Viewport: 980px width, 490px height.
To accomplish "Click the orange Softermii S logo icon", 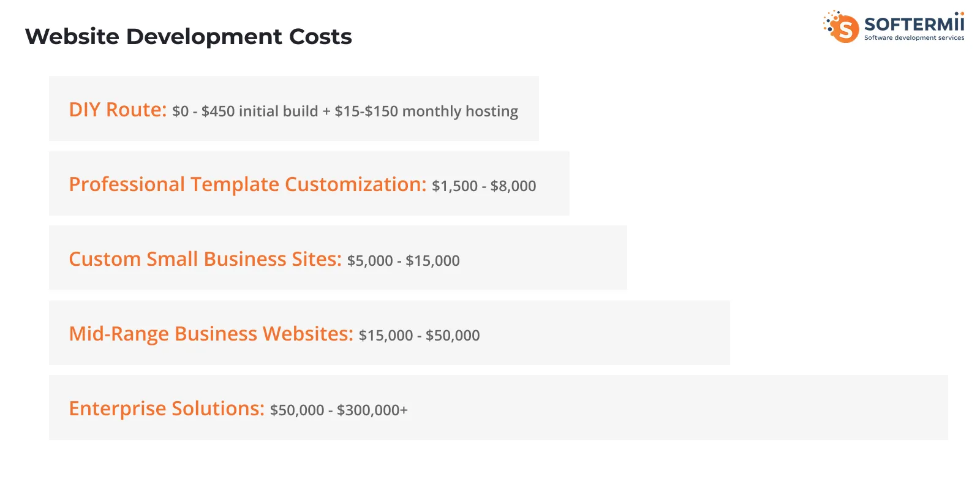I will click(x=844, y=28).
